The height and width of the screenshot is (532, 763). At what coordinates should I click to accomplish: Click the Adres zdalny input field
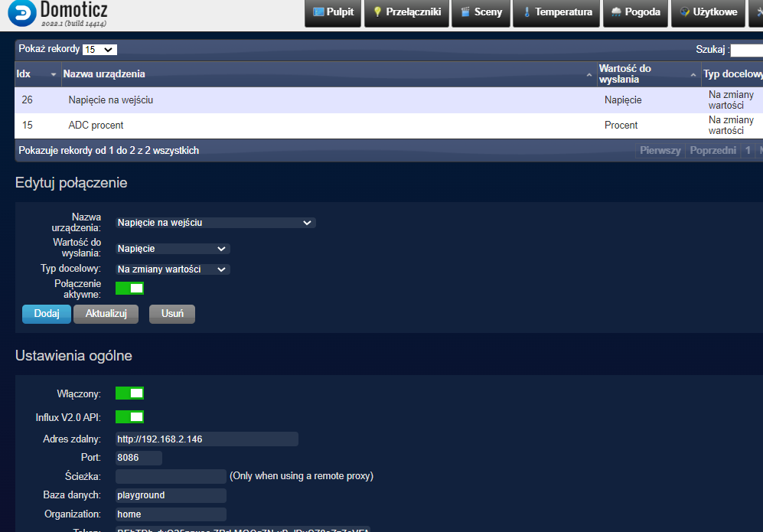(x=206, y=439)
